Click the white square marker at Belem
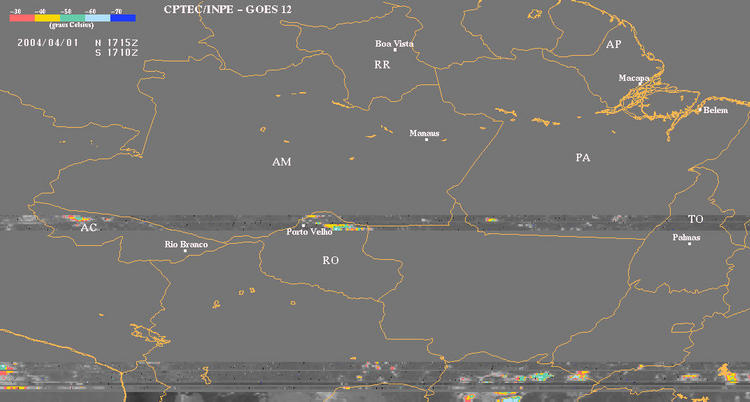 [x=700, y=110]
